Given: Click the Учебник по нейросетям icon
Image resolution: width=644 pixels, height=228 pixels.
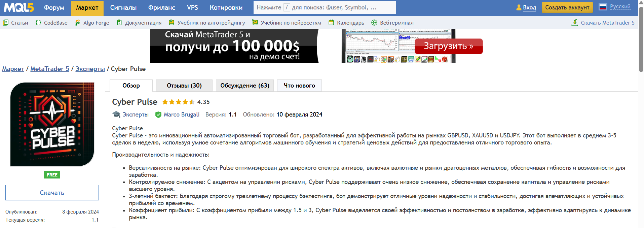Looking at the screenshot, I should pos(255,23).
